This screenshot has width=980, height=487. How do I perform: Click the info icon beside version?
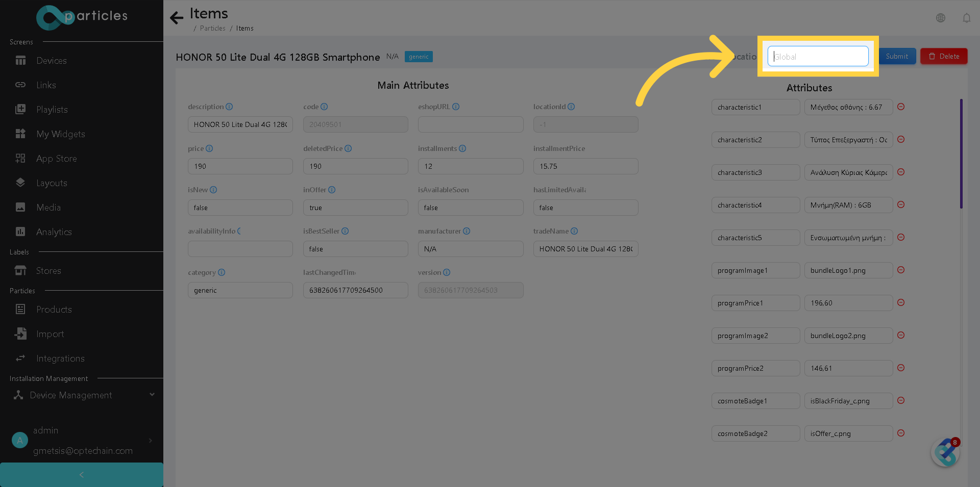(447, 272)
